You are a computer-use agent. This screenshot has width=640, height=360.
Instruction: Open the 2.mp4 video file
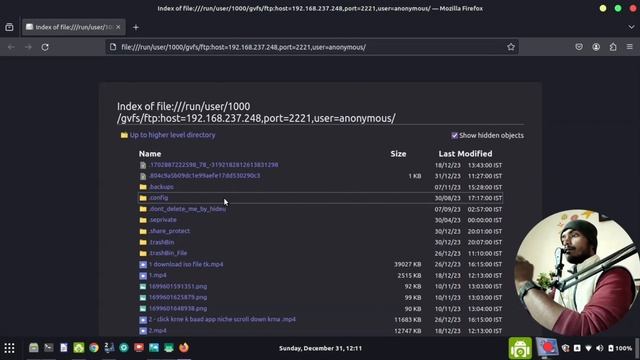click(x=158, y=331)
